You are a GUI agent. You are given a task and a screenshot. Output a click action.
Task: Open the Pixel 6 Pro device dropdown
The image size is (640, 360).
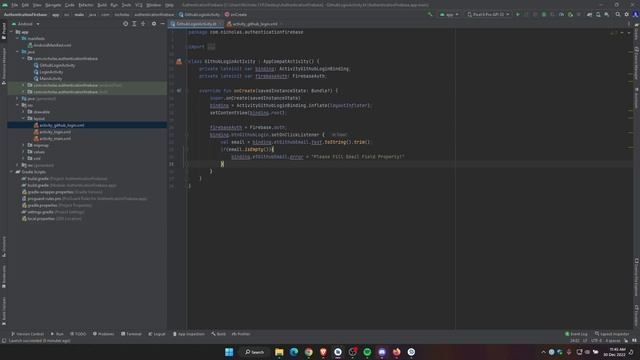tap(488, 14)
